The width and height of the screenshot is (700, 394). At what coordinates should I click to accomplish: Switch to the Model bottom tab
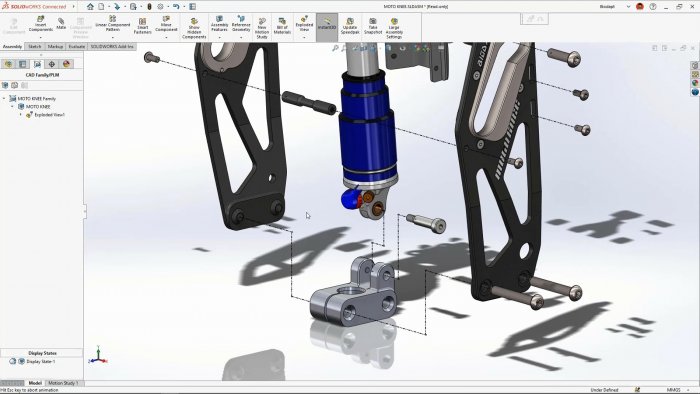click(35, 383)
